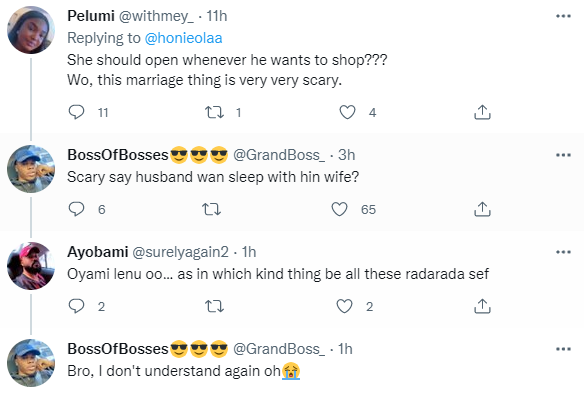
Task: View Ayobami's profile picture
Action: click(x=31, y=266)
